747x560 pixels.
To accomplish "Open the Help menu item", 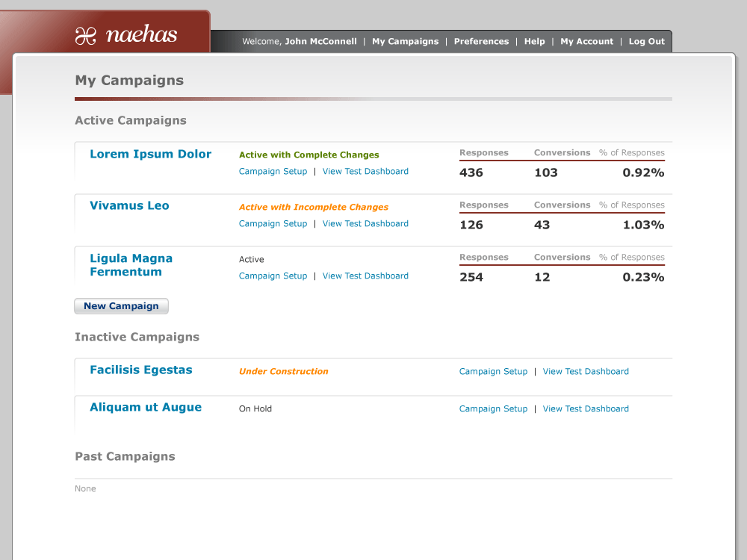I will [534, 42].
